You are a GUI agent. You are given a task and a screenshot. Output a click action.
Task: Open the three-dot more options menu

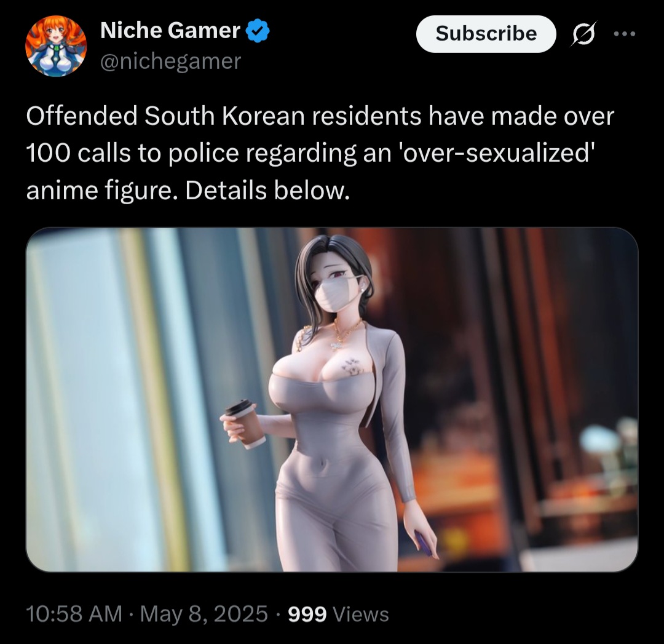(x=625, y=34)
